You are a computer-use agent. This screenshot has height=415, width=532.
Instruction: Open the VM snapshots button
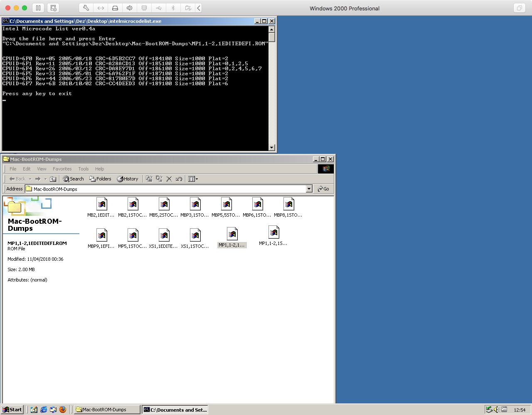click(53, 8)
